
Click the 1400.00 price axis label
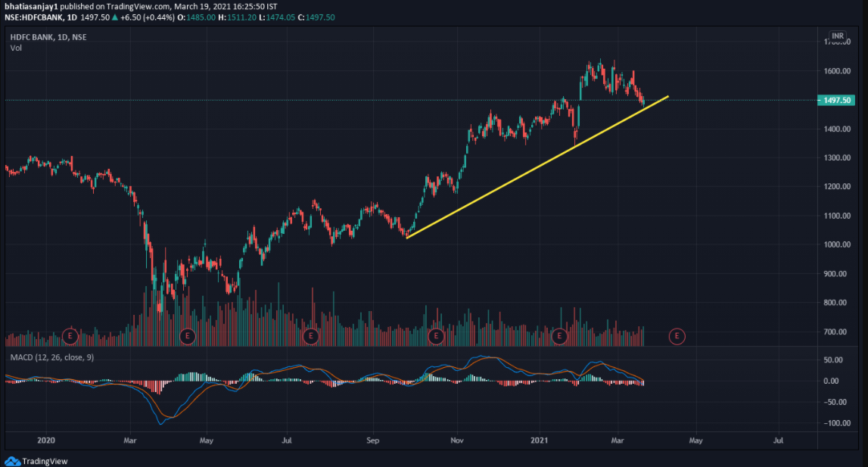click(837, 129)
